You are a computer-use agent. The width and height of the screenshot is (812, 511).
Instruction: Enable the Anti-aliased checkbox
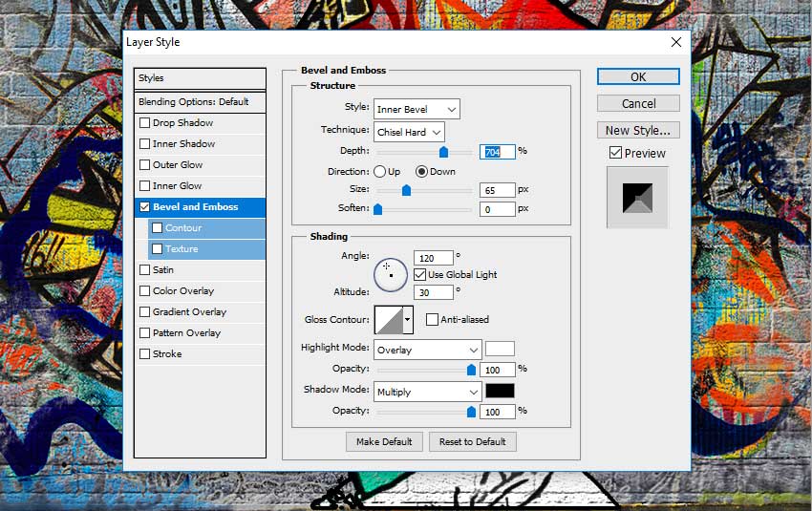click(433, 319)
